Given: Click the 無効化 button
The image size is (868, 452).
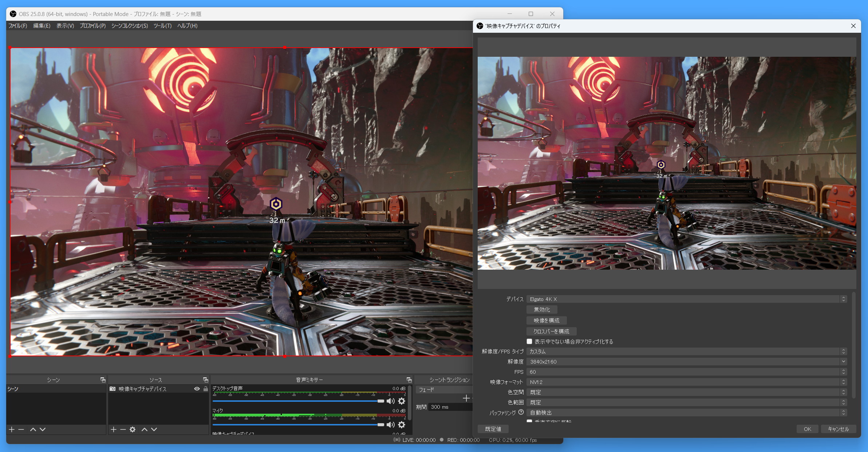Looking at the screenshot, I should click(542, 310).
